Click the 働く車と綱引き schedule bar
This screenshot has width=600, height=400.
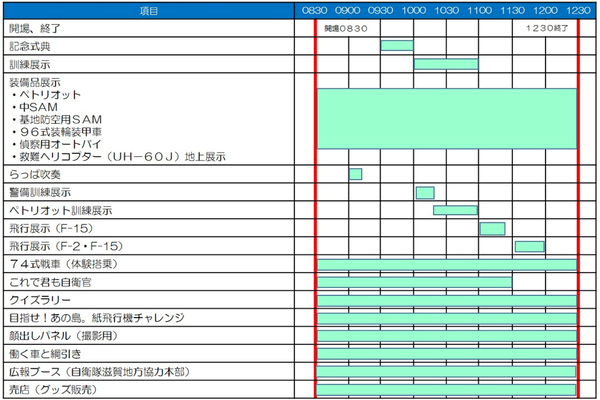click(447, 354)
